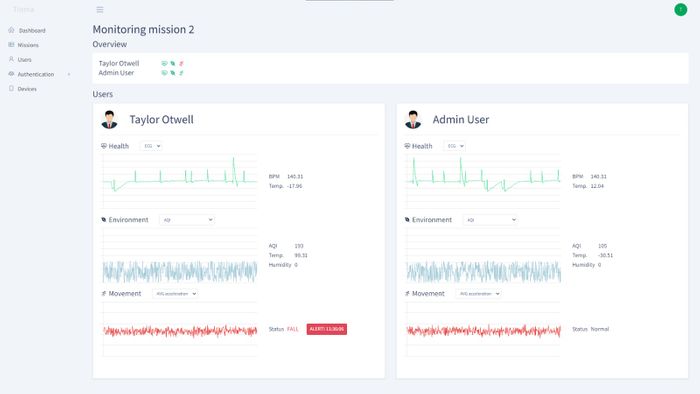Click the Monitoring mission 2 heading
The height and width of the screenshot is (394, 700).
143,29
